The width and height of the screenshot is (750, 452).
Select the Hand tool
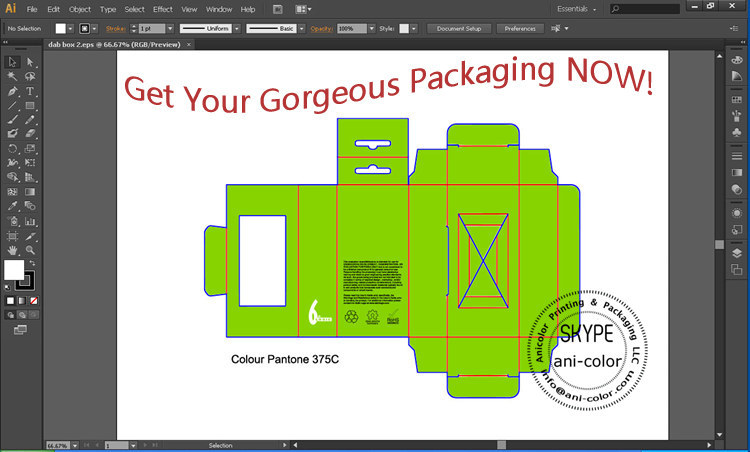[x=12, y=250]
